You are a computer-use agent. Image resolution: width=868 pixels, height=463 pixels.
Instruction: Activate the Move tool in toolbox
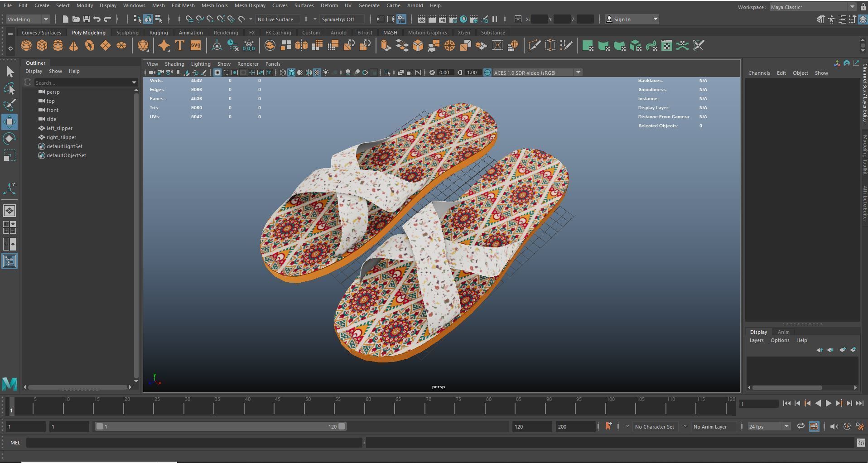click(x=10, y=122)
